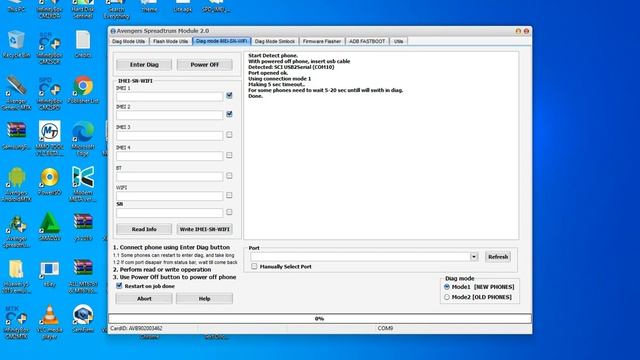
Task: Focus the IMEI 2 input field
Action: (169, 115)
